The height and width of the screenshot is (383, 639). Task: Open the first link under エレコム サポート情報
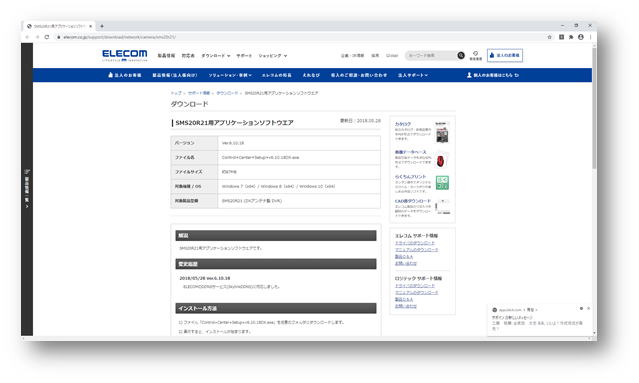point(414,243)
